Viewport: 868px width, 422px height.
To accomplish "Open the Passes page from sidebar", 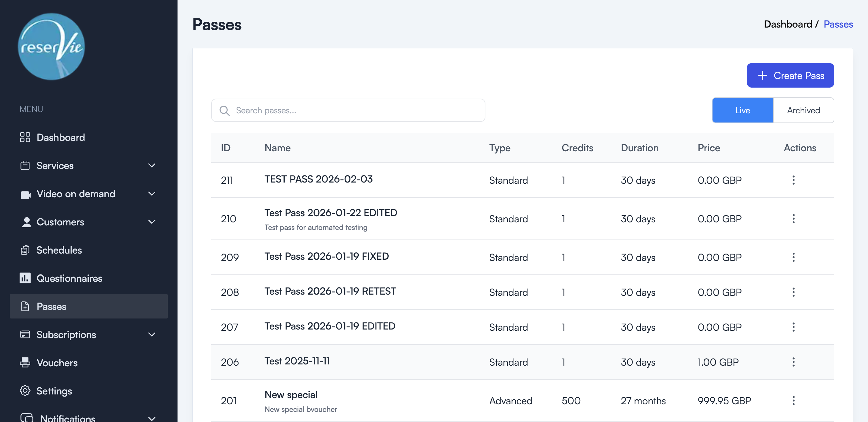I will [51, 306].
